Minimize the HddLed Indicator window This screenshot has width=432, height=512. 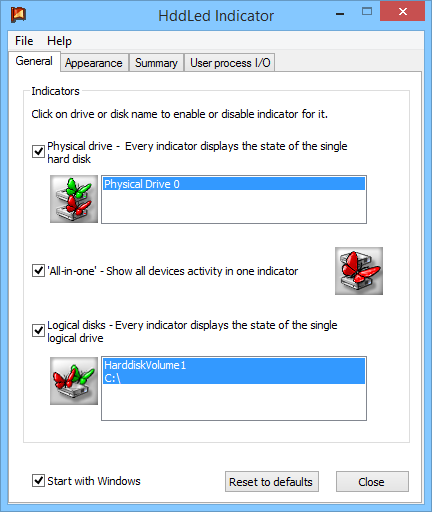click(340, 14)
